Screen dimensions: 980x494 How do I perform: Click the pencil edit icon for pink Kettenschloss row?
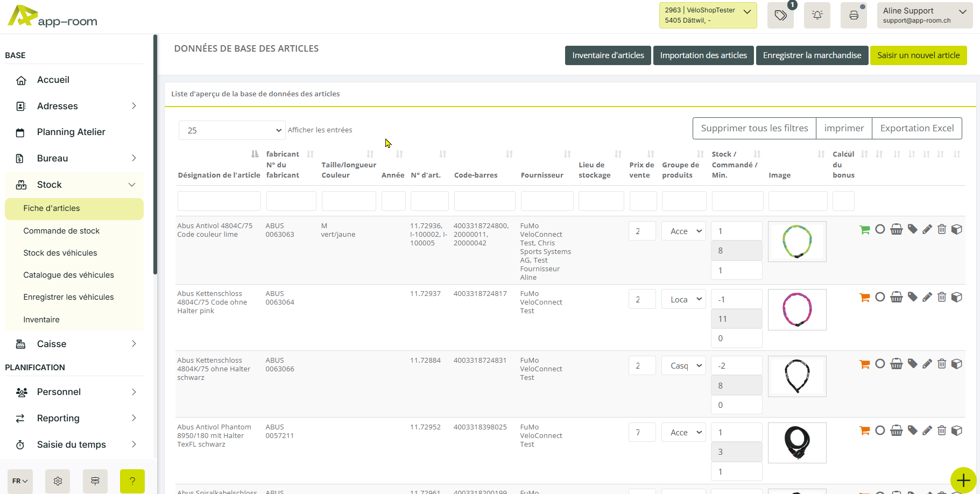click(927, 297)
